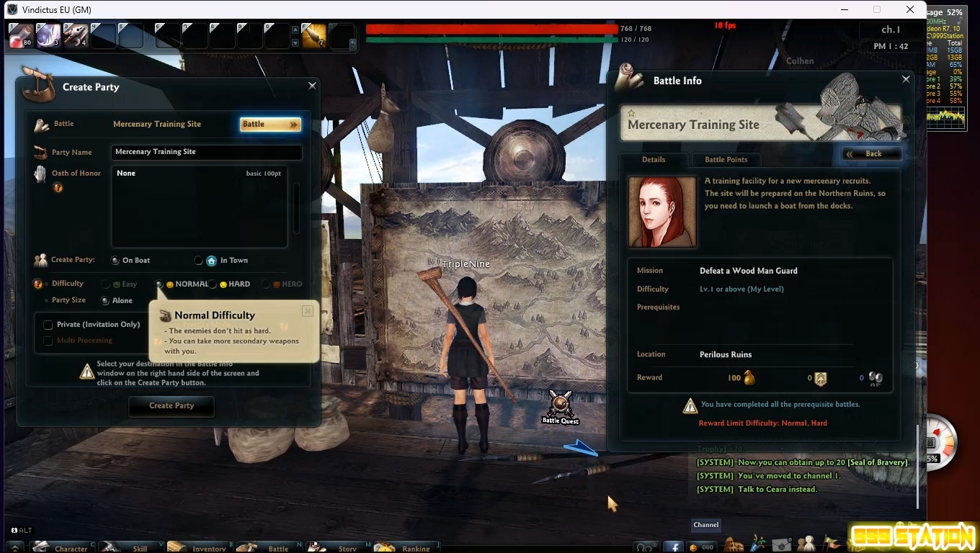980x553 pixels.
Task: Open the Inventory menu
Action: (x=201, y=547)
